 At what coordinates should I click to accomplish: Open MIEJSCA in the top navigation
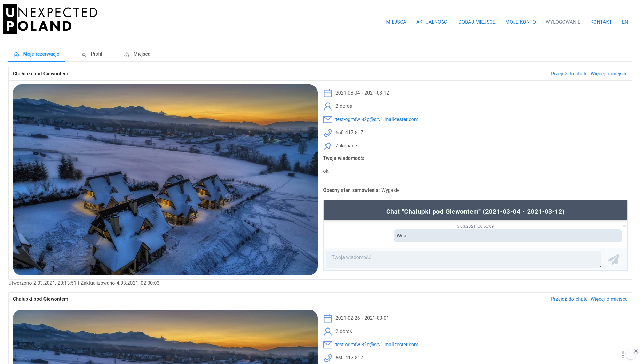point(396,22)
